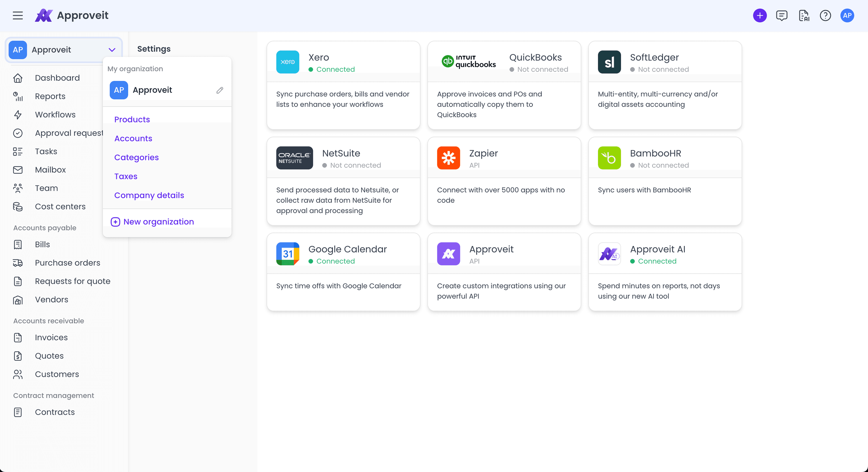Open Company details settings

[x=149, y=195]
